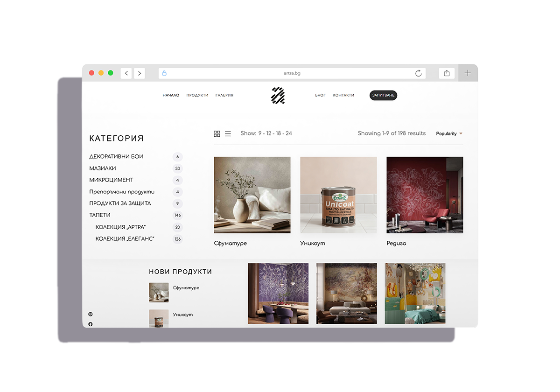Click Уникоут text in НОВИ ПРОДУКТИ list
This screenshot has width=560, height=392.
tap(183, 315)
